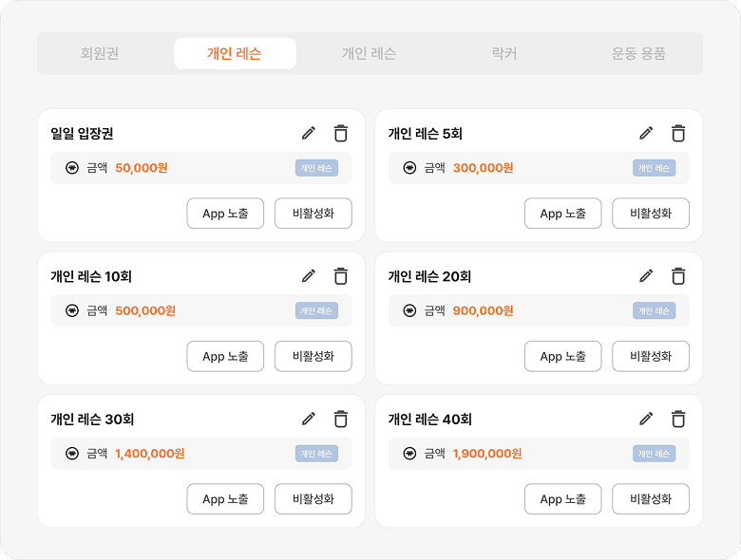Screen dimensions: 741x560
Task: Click the 개인 레슨 30회 title
Action: tap(92, 420)
